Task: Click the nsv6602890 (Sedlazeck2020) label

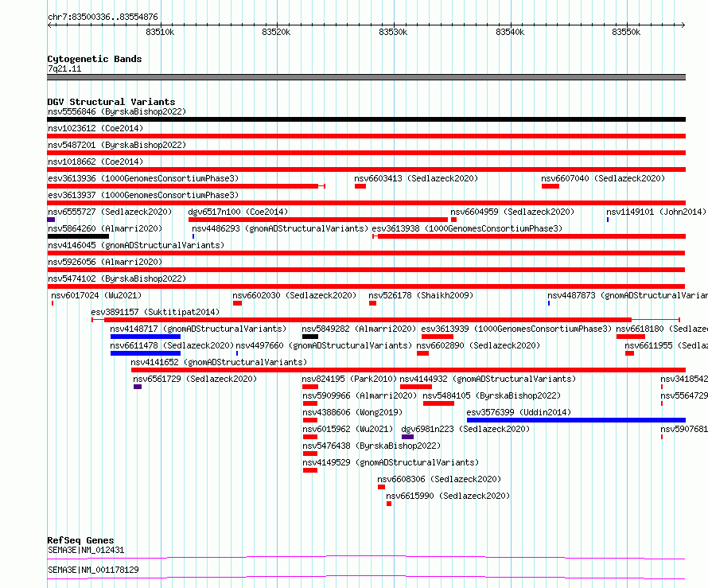Action: [x=478, y=345]
